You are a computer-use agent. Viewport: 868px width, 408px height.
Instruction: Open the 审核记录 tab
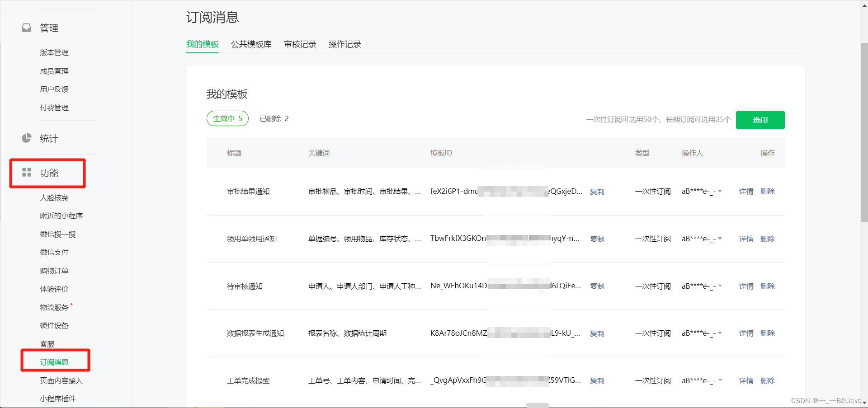300,44
